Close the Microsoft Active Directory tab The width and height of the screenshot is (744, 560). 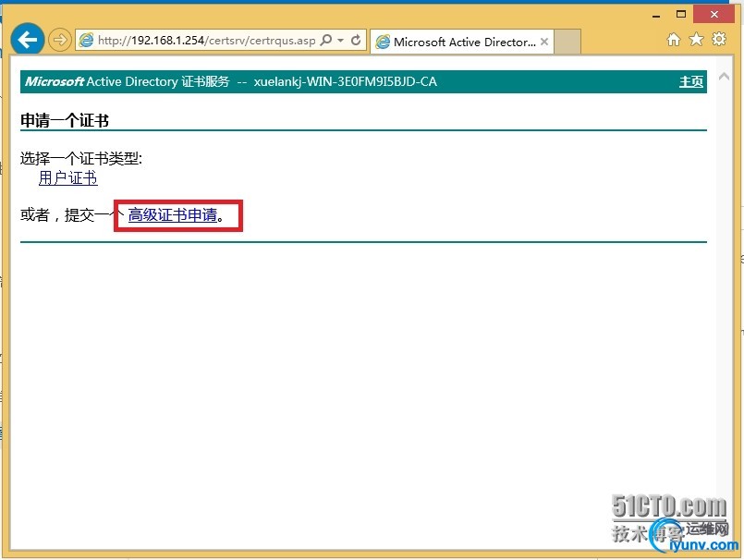coord(544,42)
